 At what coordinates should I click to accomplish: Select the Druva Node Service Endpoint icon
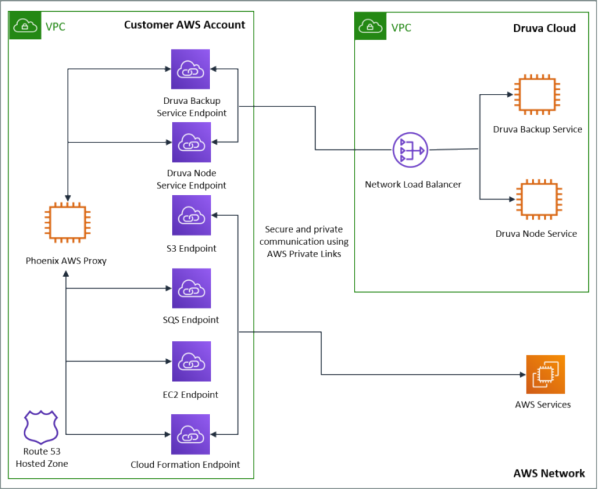point(190,141)
